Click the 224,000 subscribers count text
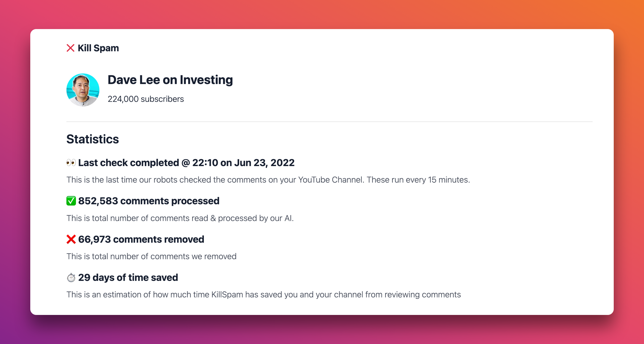Screen dimensions: 644x344 pos(146,99)
